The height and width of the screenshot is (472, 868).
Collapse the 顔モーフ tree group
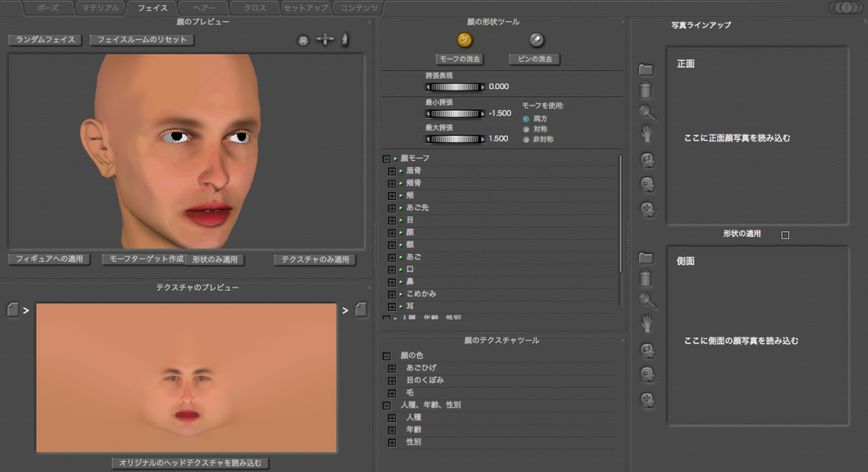pyautogui.click(x=387, y=158)
